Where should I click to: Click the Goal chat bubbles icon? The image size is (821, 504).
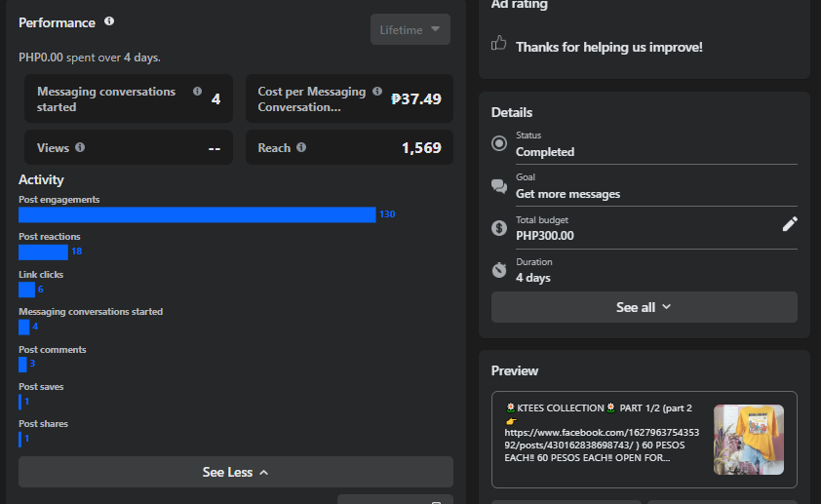(499, 186)
